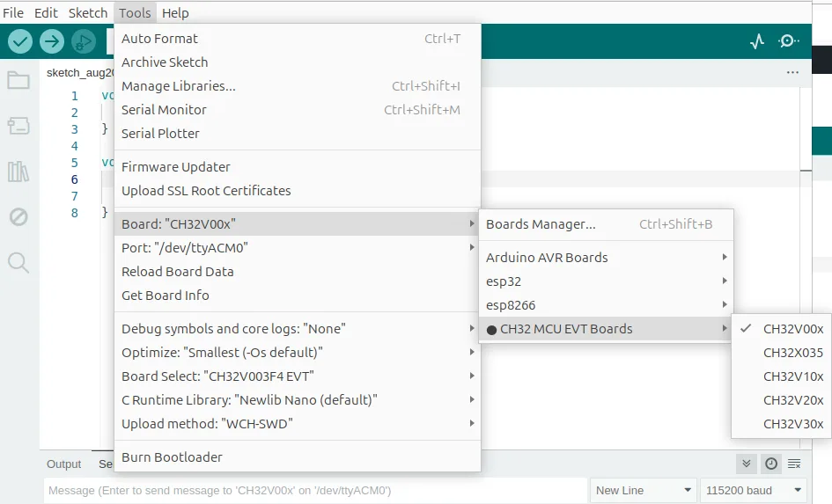Expand Board: "CH32V00x" submenu

tap(298, 224)
